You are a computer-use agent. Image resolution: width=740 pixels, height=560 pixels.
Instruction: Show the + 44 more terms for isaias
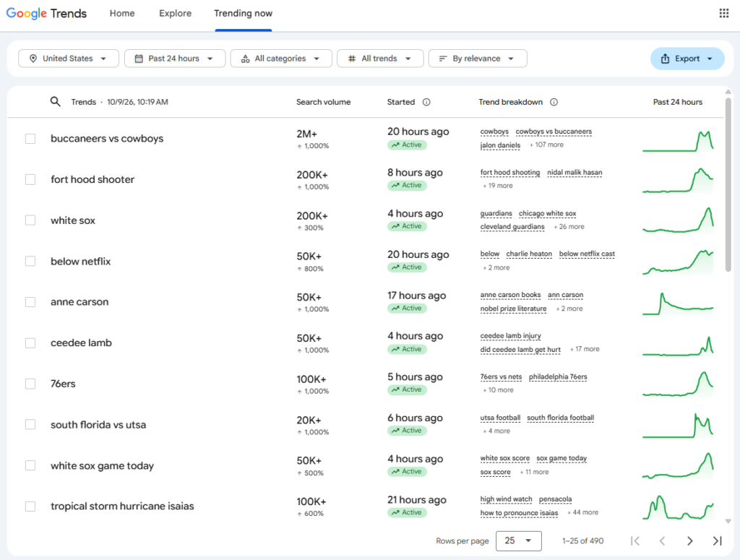tap(583, 512)
